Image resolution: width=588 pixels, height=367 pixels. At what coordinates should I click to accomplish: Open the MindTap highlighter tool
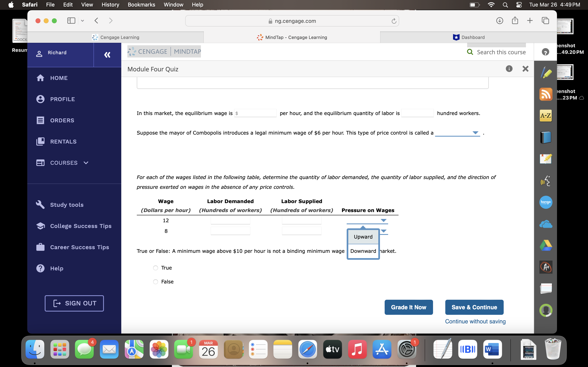(x=546, y=72)
